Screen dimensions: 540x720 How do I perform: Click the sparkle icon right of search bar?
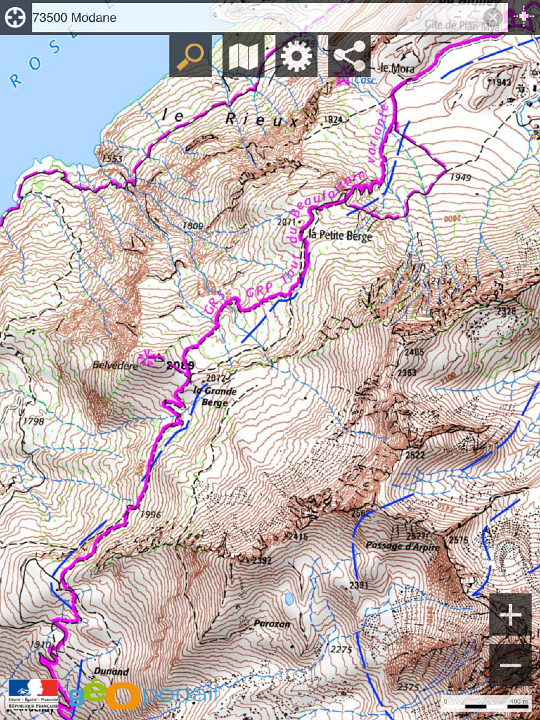[523, 17]
